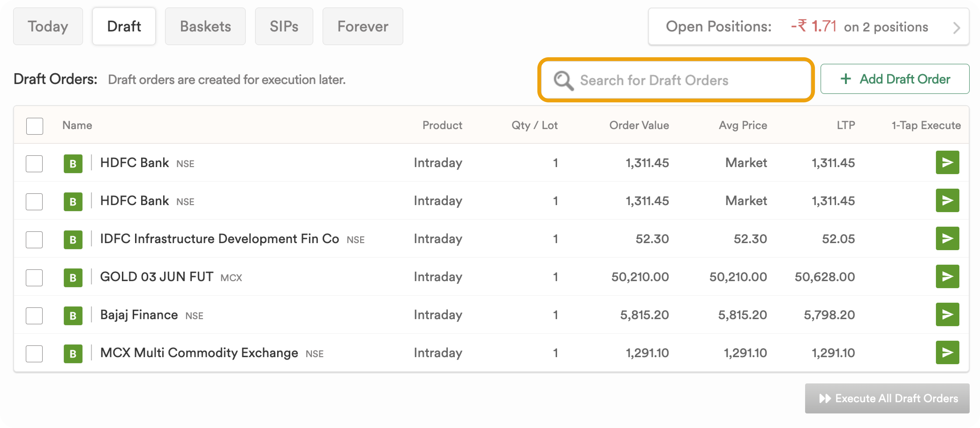Click the buy badge on MCX row
Viewport: 980px width, 428px height.
(73, 354)
